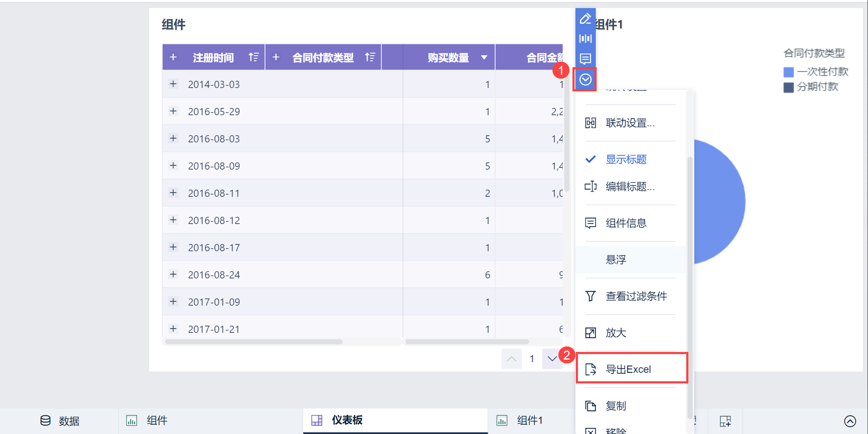868x434 pixels.
Task: Sort by 注册时间 using its sort icon
Action: click(x=254, y=57)
